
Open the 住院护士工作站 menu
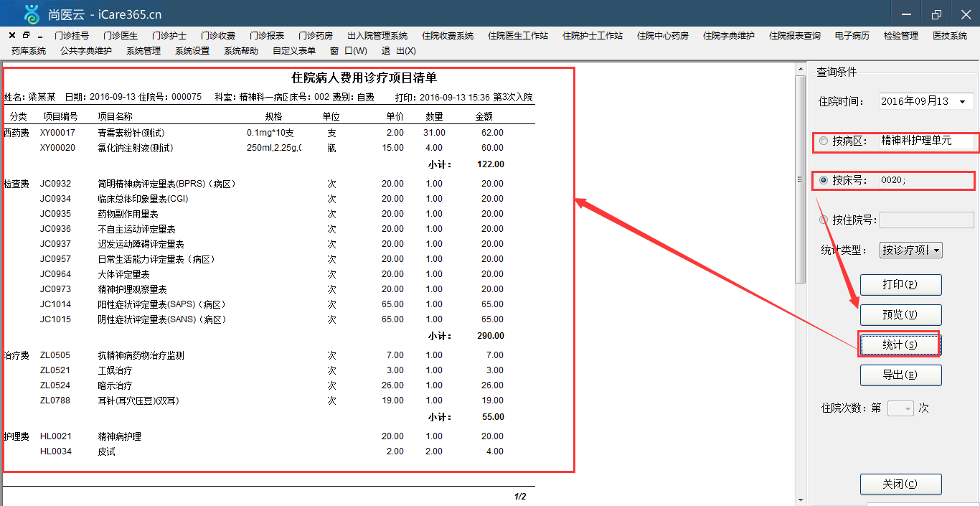click(x=593, y=36)
